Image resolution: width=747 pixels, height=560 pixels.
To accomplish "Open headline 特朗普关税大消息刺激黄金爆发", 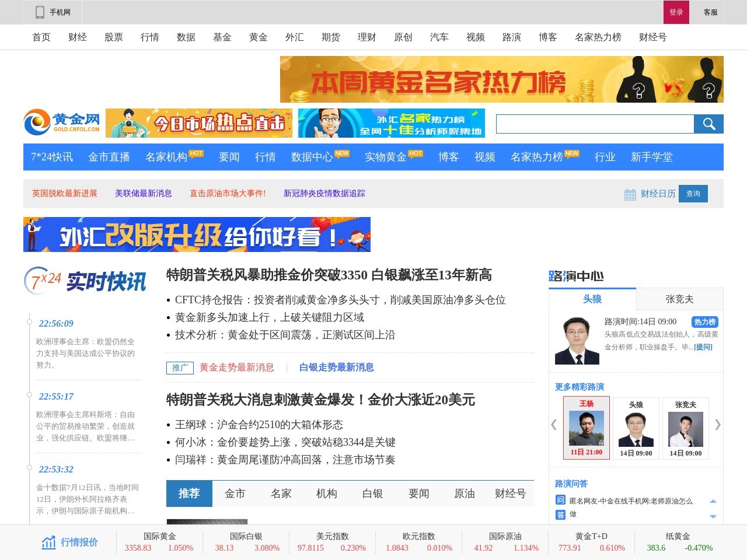I will tap(320, 400).
